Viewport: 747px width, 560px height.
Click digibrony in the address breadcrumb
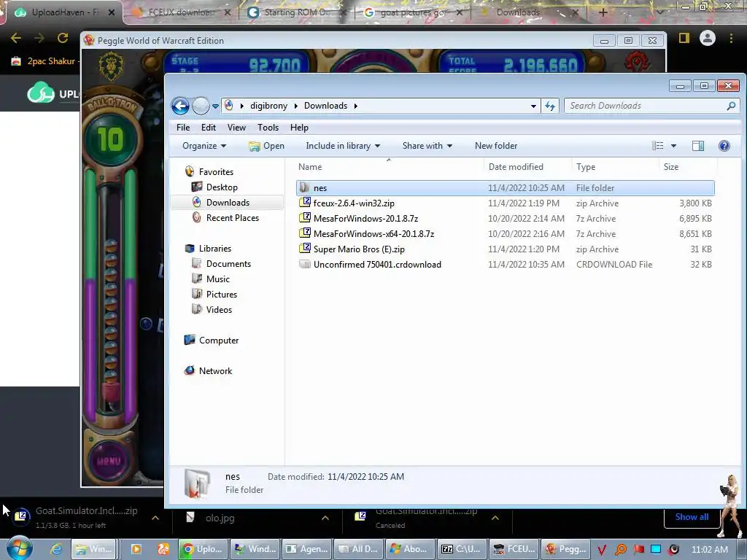(x=268, y=106)
